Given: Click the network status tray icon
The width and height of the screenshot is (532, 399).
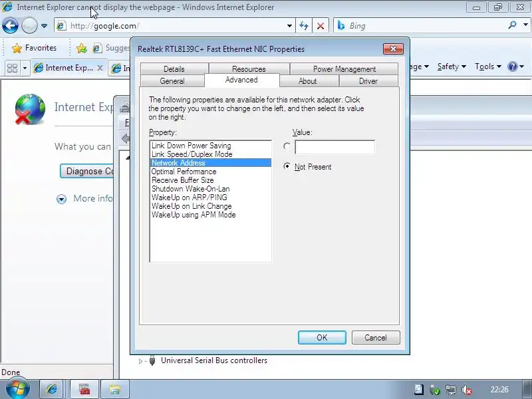Looking at the screenshot, I should pyautogui.click(x=451, y=390).
